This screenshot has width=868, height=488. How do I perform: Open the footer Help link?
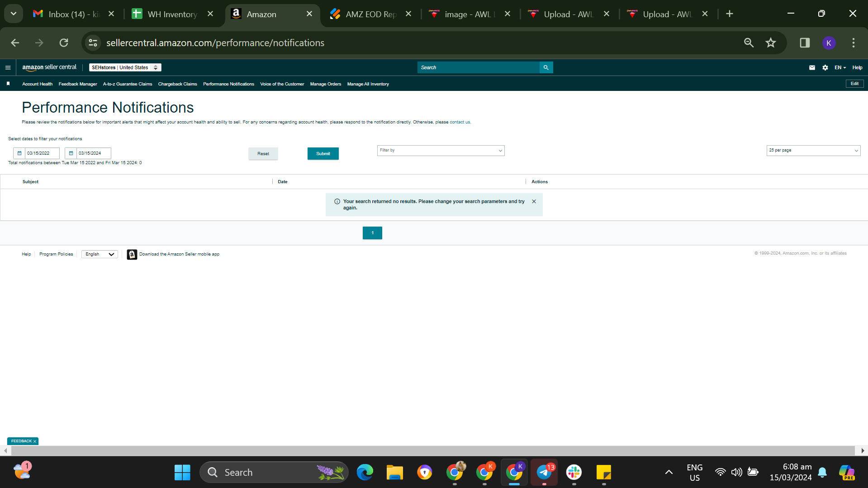[x=26, y=254]
